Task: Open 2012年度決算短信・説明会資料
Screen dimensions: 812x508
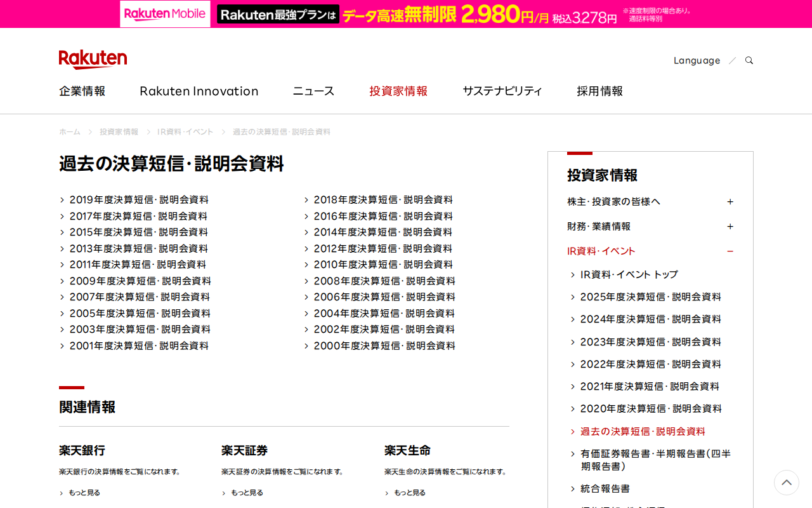Action: click(x=383, y=249)
